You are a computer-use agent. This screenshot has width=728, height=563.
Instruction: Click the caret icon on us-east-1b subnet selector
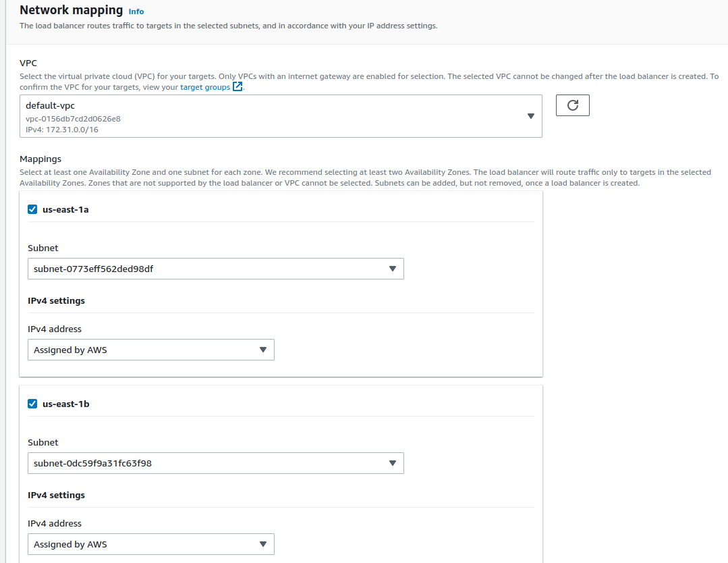click(392, 463)
